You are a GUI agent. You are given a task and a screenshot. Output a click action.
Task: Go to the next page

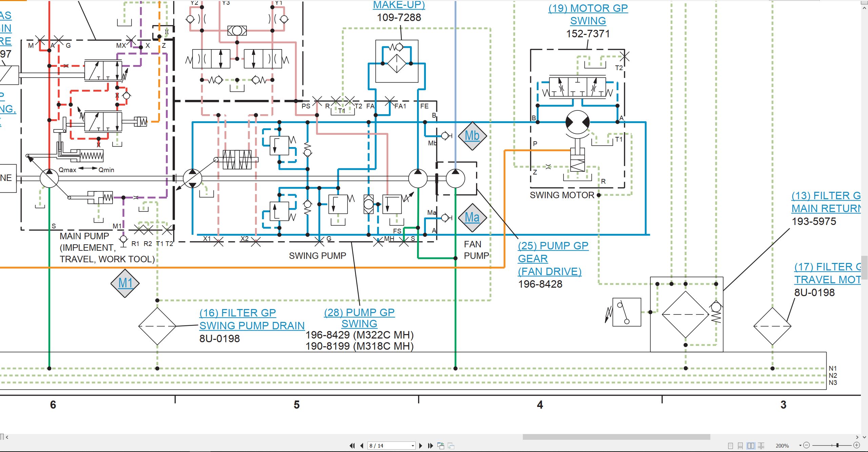[421, 446]
